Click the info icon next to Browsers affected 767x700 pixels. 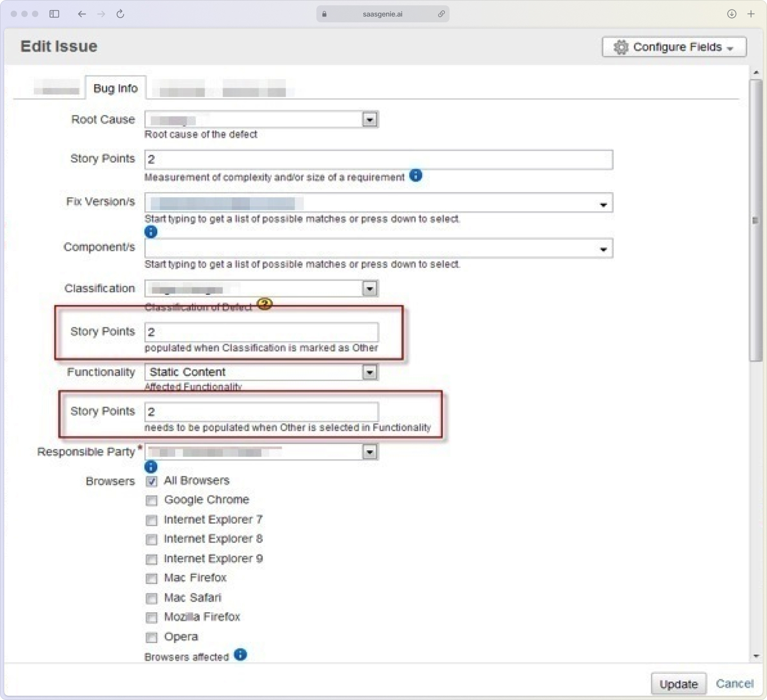240,655
